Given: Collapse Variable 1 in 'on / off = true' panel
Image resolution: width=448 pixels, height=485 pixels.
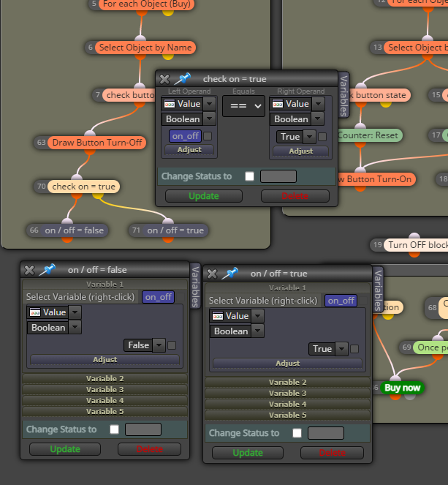Looking at the screenshot, I should click(x=288, y=288).
